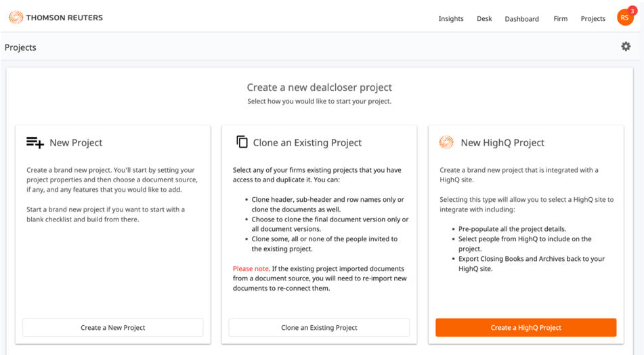The image size is (644, 355).
Task: Click Create a New Project button
Action: 113,327
